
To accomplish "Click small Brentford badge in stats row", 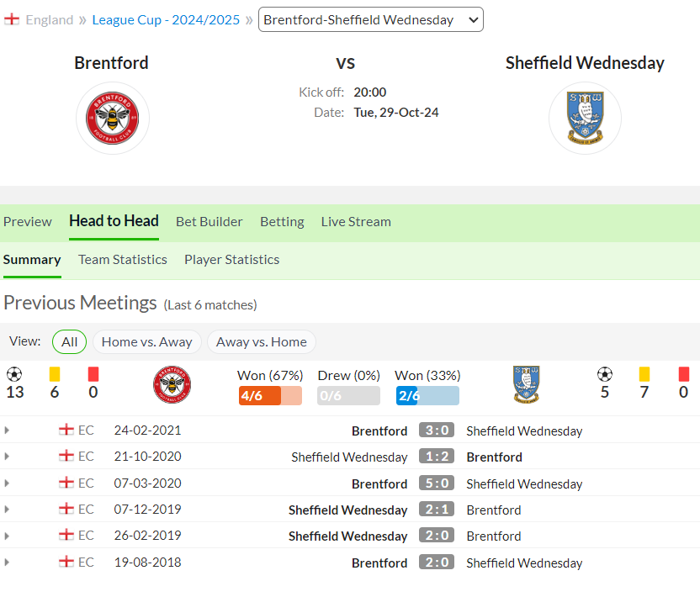I will pos(172,384).
